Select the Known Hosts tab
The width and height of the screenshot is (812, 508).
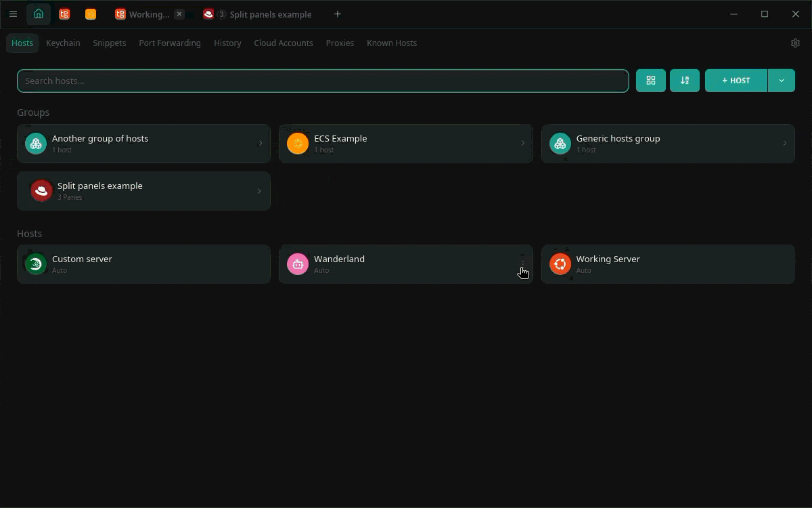(392, 43)
